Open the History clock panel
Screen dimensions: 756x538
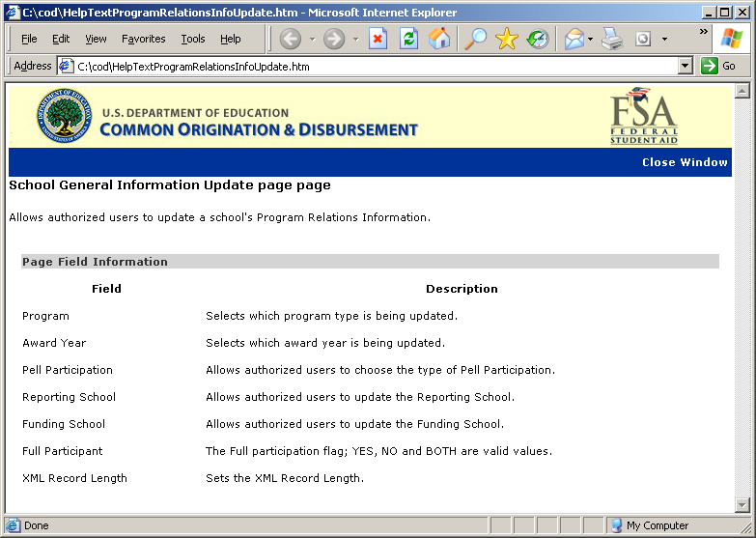538,39
